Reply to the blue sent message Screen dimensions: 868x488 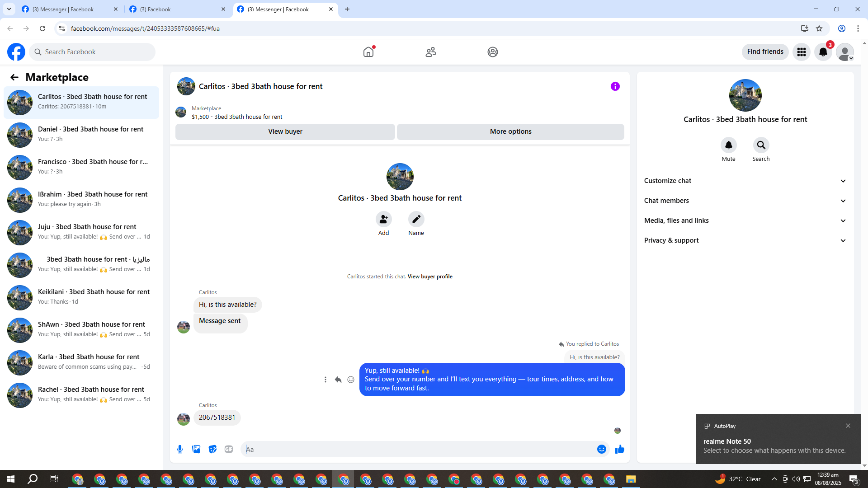coord(338,380)
